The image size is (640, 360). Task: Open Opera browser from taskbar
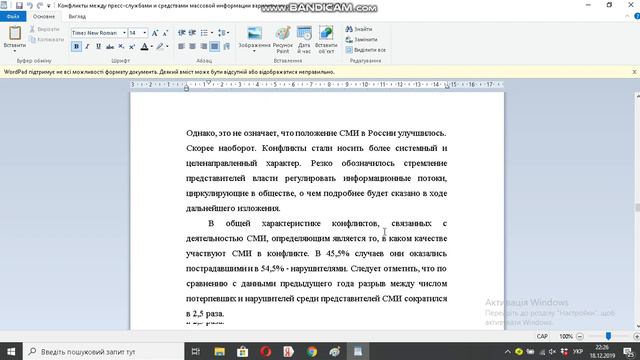pos(266,351)
